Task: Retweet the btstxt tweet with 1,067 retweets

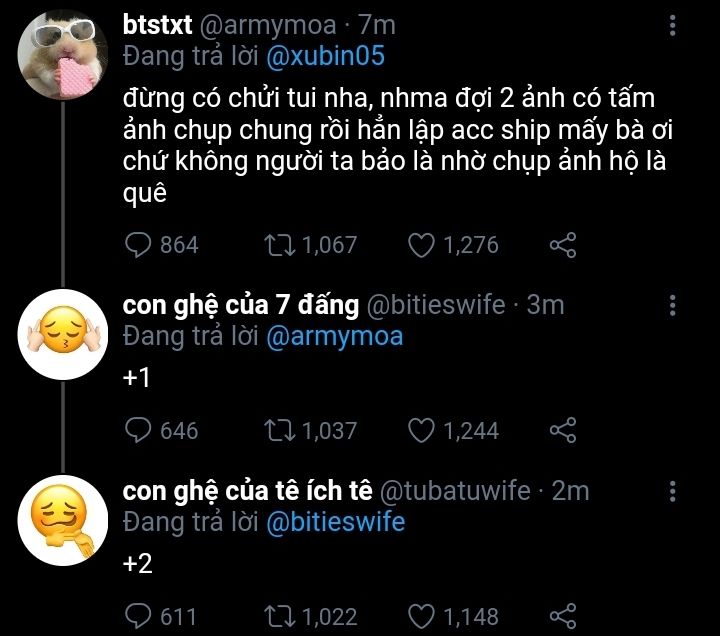Action: click(x=279, y=245)
